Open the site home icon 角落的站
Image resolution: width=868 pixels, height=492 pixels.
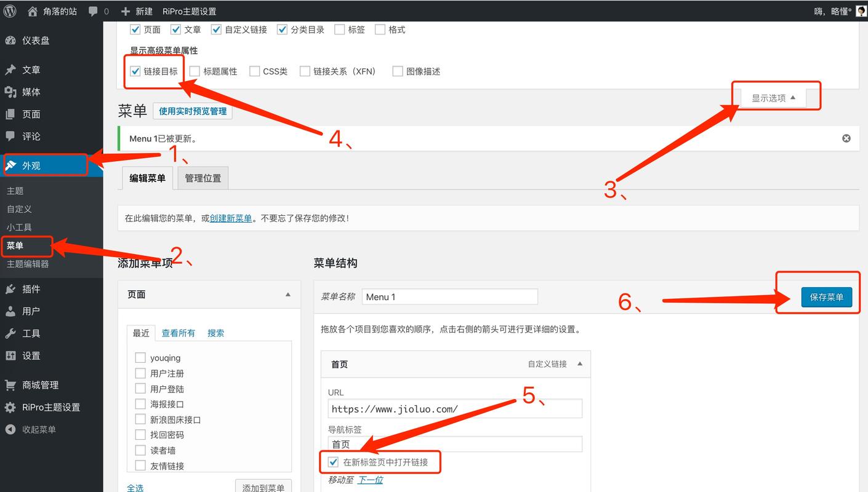coord(33,11)
